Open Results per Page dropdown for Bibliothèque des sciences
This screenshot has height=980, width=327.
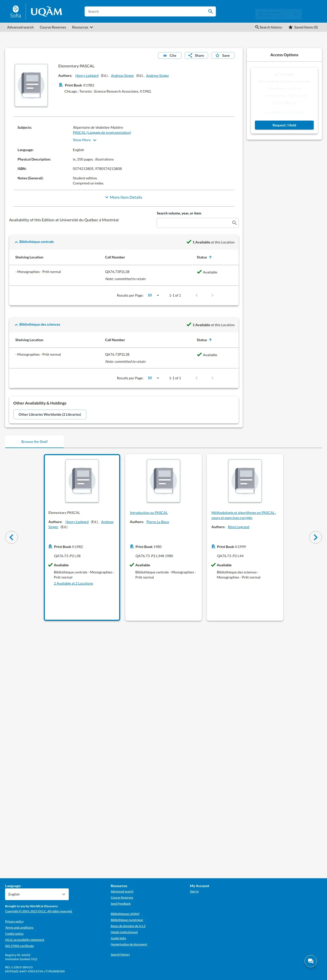coord(153,378)
